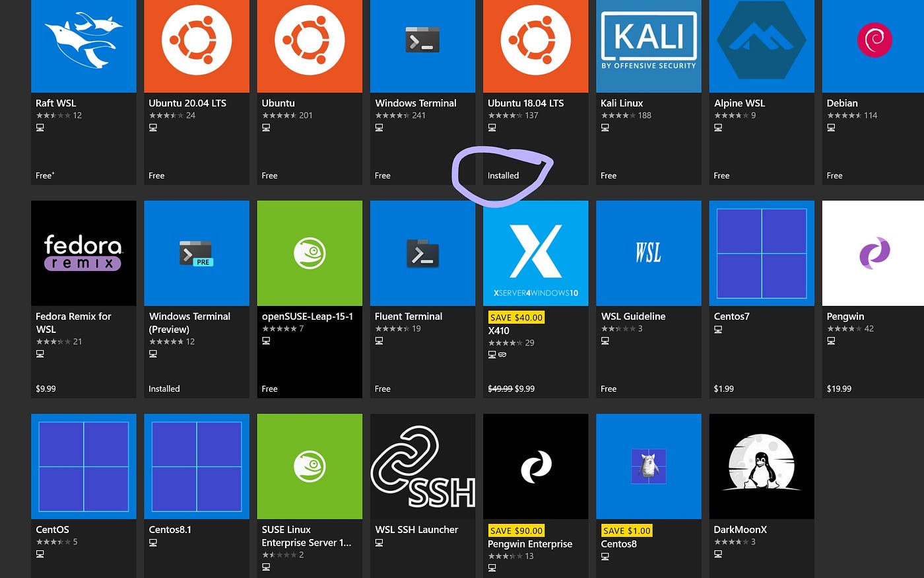Click the Alpine WSL mountain logo
924x578 pixels.
click(762, 40)
